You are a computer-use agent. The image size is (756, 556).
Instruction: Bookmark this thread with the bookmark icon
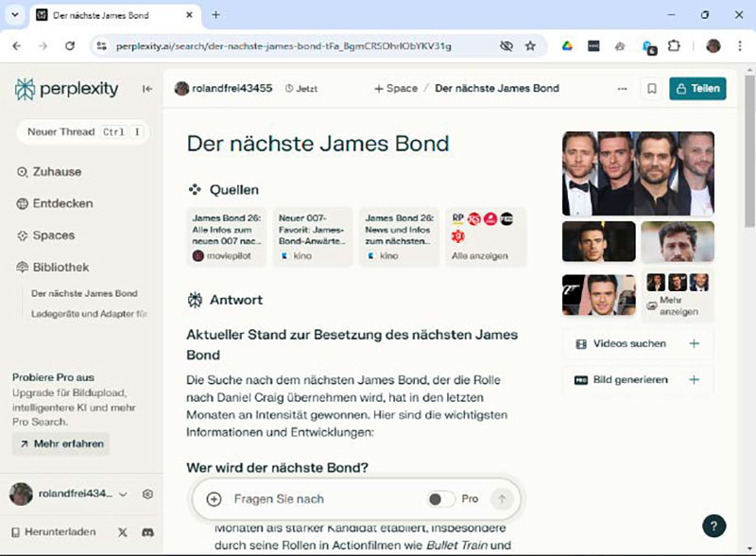click(652, 88)
